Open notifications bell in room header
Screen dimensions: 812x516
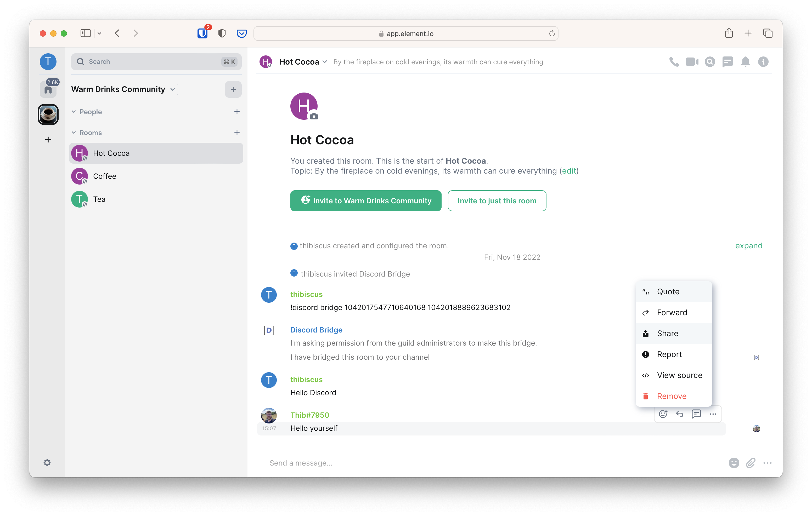click(745, 62)
